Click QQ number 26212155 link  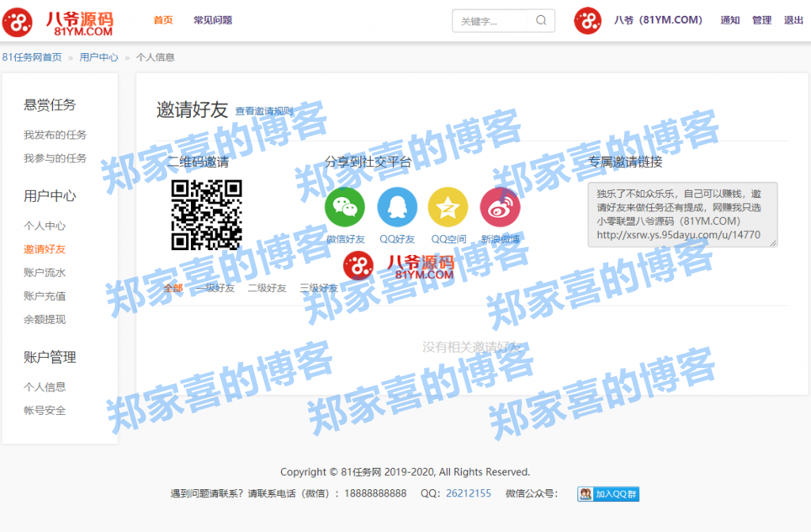(469, 493)
